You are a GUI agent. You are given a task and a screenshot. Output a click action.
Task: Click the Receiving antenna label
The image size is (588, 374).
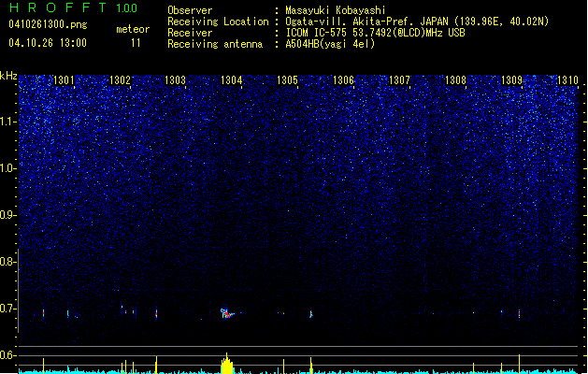(215, 44)
